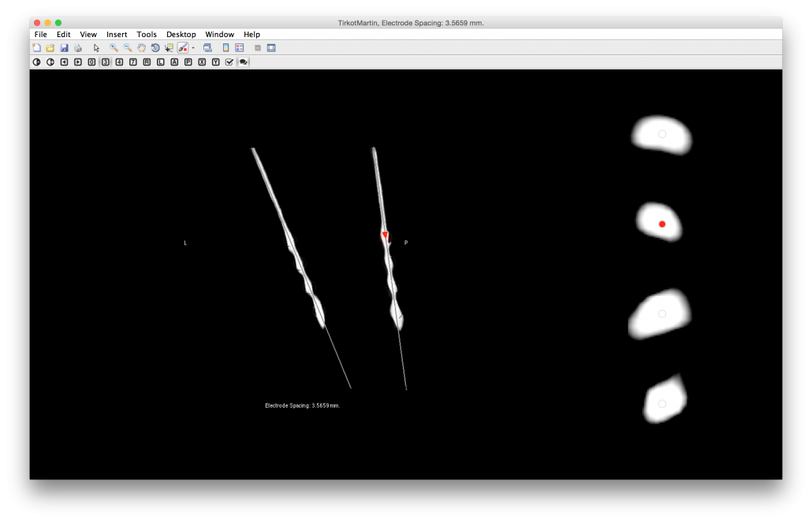Click the 'Y' toolbar button

tap(216, 62)
